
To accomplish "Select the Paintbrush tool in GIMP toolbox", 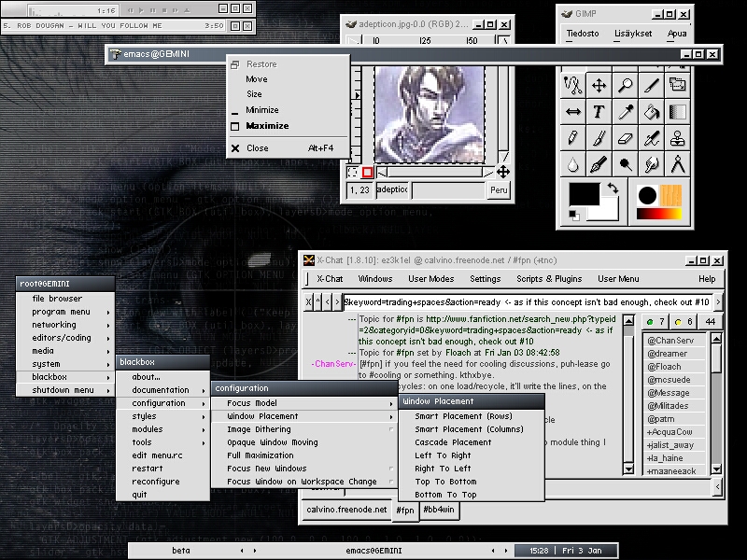I will pos(599,138).
